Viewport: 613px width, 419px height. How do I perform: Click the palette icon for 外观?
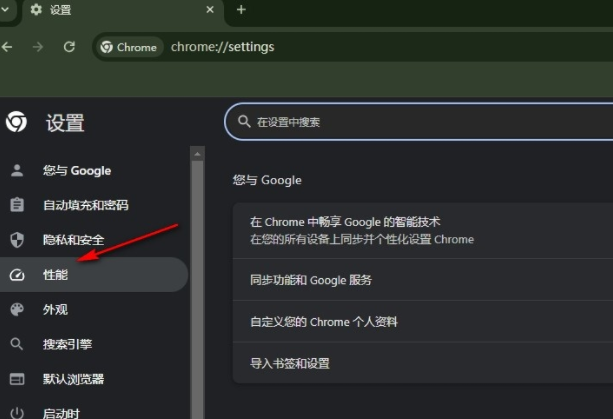17,310
